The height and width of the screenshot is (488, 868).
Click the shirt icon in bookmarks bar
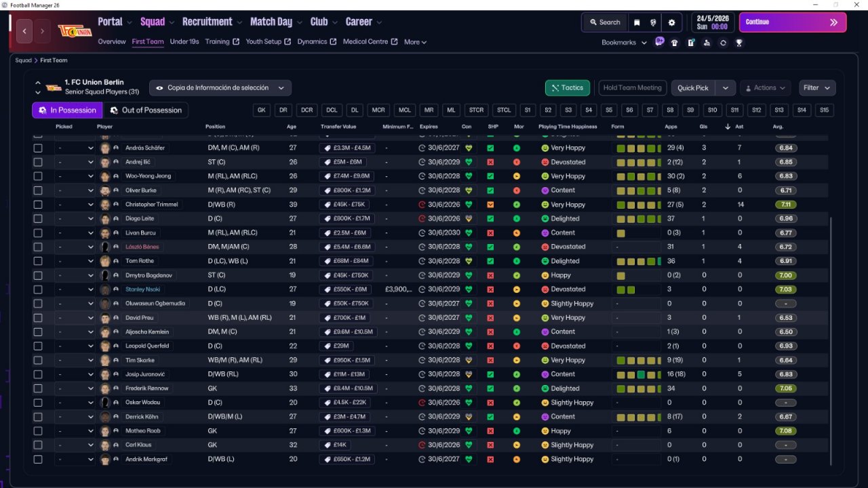coord(674,43)
